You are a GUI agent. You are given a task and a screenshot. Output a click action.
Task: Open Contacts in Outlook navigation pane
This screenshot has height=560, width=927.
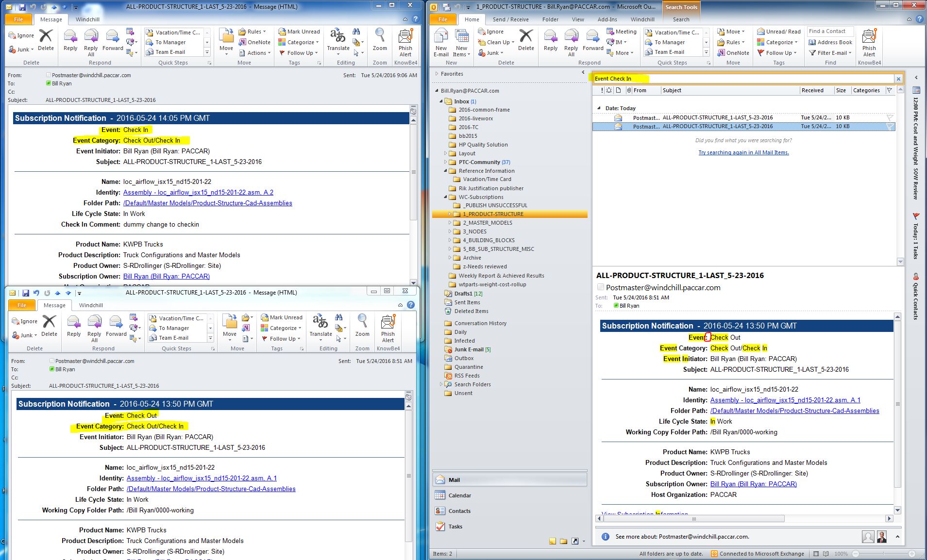(509, 511)
